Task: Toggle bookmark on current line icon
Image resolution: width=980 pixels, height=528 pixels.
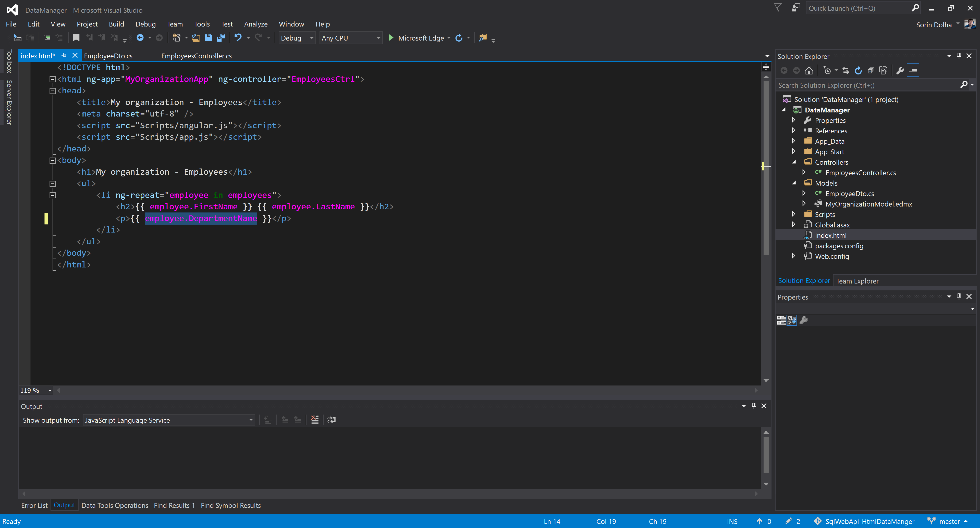Action: click(76, 38)
